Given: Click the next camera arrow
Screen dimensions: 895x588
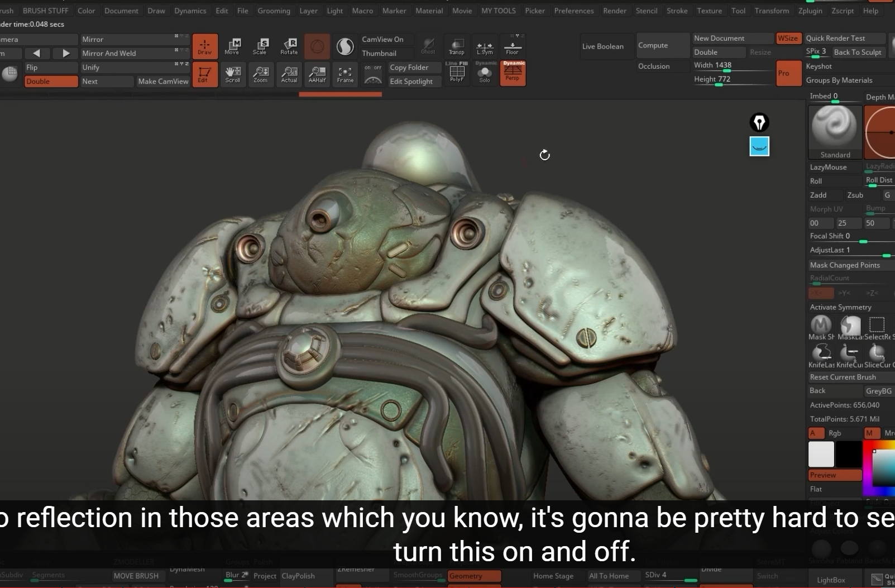Looking at the screenshot, I should click(66, 53).
